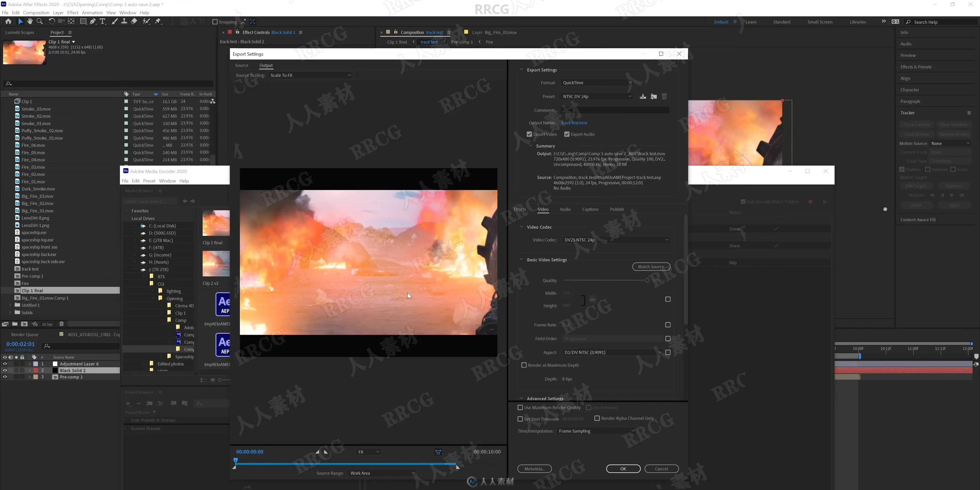Image resolution: width=980 pixels, height=490 pixels.
Task: Click the delete trash icon in Project panel
Action: point(62,324)
